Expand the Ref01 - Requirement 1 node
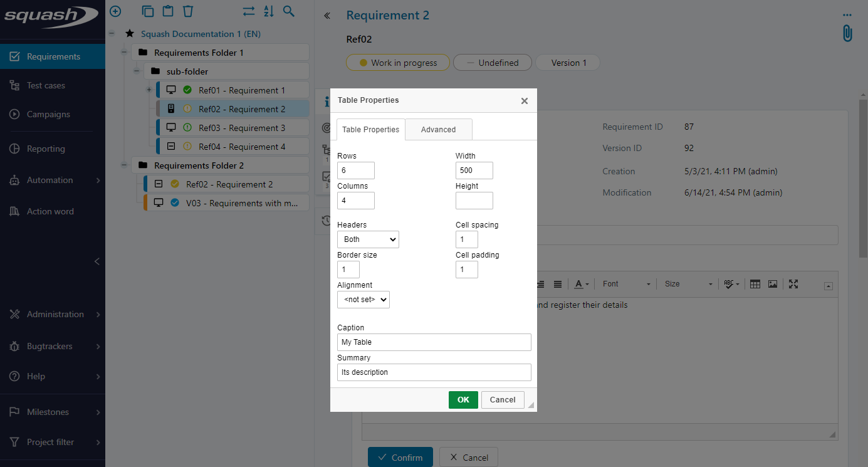This screenshot has width=868, height=467. (x=149, y=90)
